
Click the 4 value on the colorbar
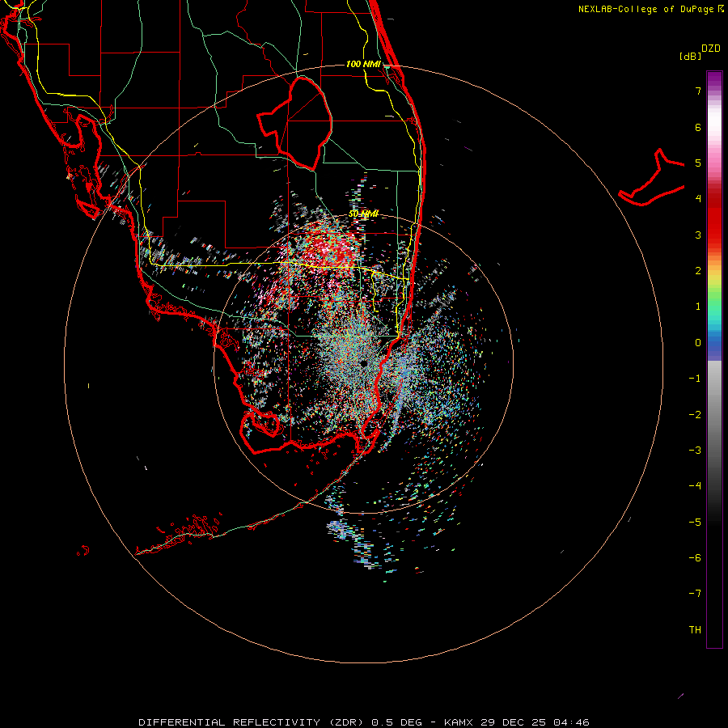click(698, 199)
